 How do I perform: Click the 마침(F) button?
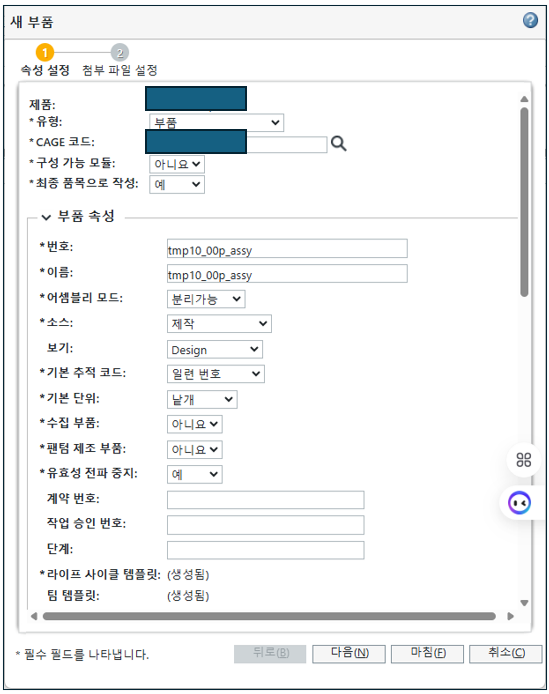pos(427,653)
